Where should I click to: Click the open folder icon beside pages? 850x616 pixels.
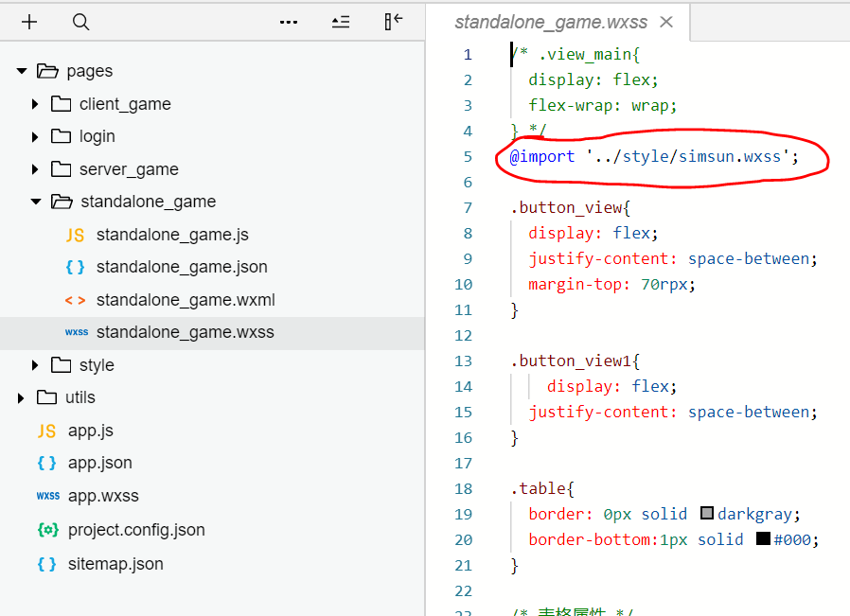point(47,71)
